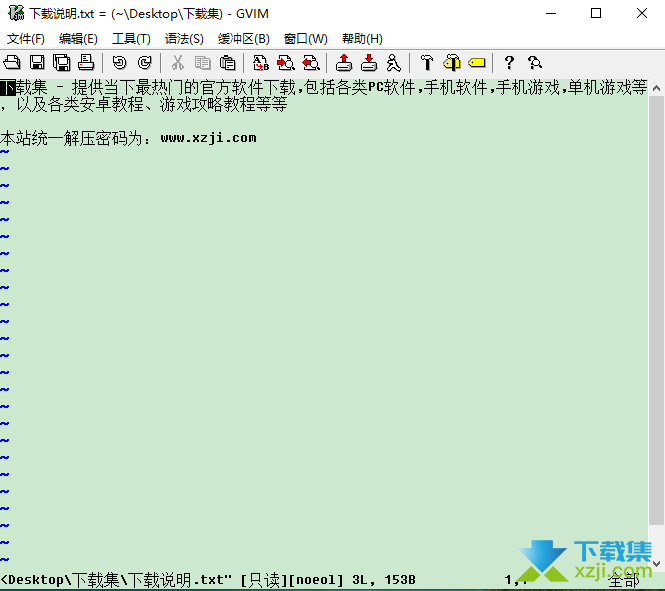
Task: Open the Find and Replace icon
Action: [x=261, y=63]
